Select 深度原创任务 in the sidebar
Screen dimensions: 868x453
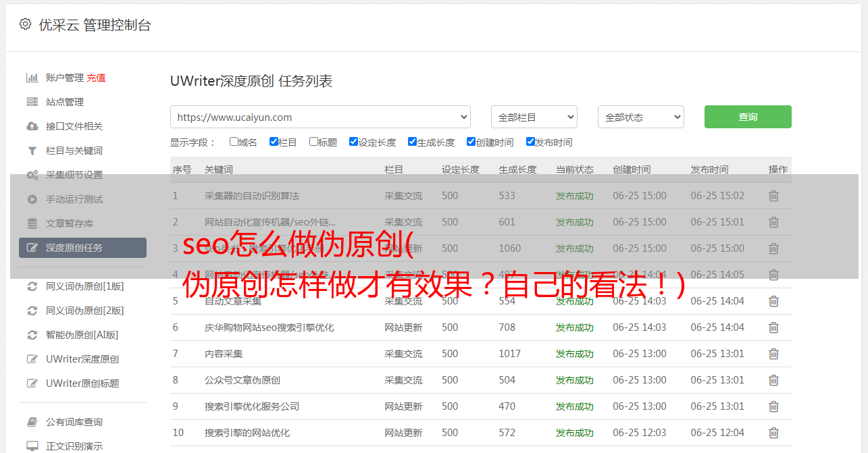coord(82,248)
